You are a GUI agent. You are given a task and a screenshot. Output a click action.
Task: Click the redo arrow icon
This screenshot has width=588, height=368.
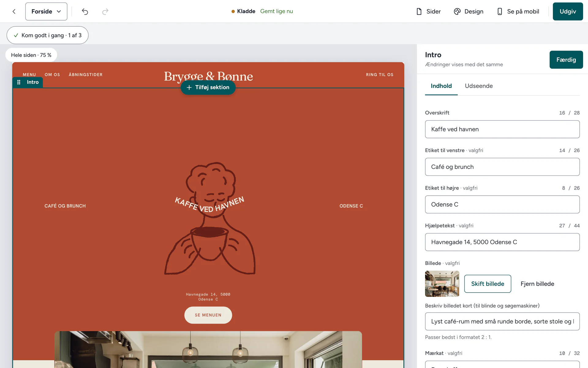click(105, 11)
